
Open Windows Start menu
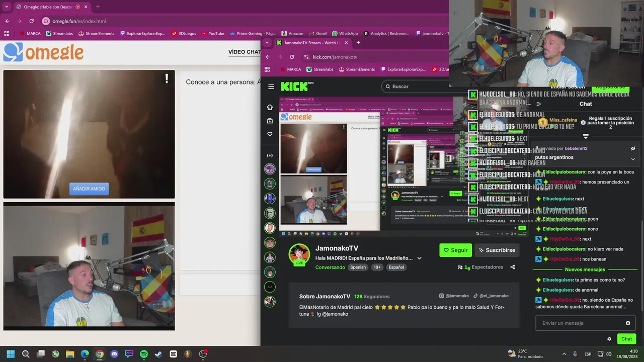click(x=11, y=354)
